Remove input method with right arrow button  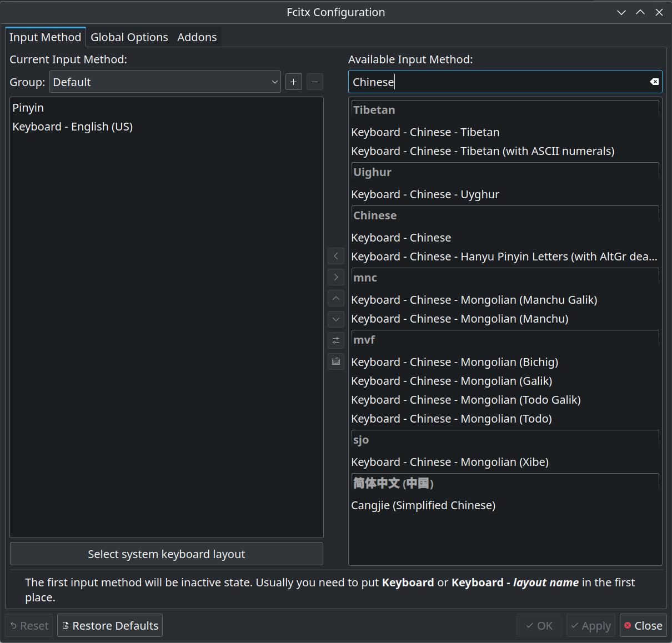[x=336, y=277]
